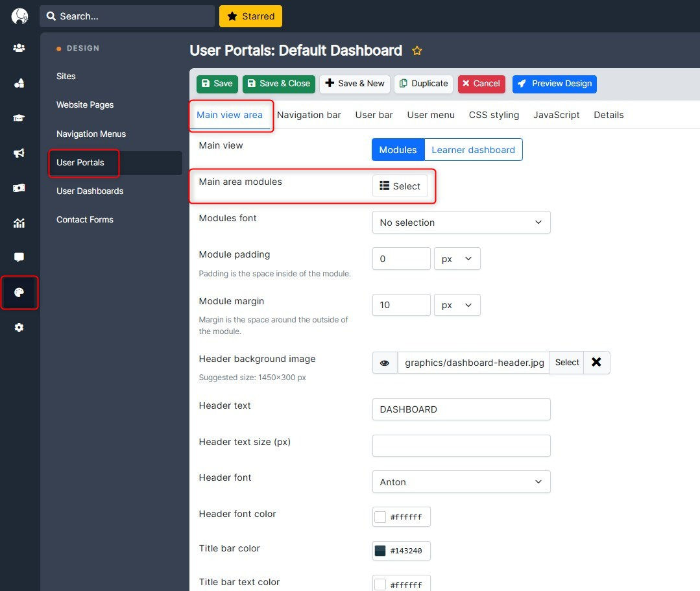Image resolution: width=700 pixels, height=591 pixels.
Task: Set Main view to Modules
Action: [x=398, y=150]
